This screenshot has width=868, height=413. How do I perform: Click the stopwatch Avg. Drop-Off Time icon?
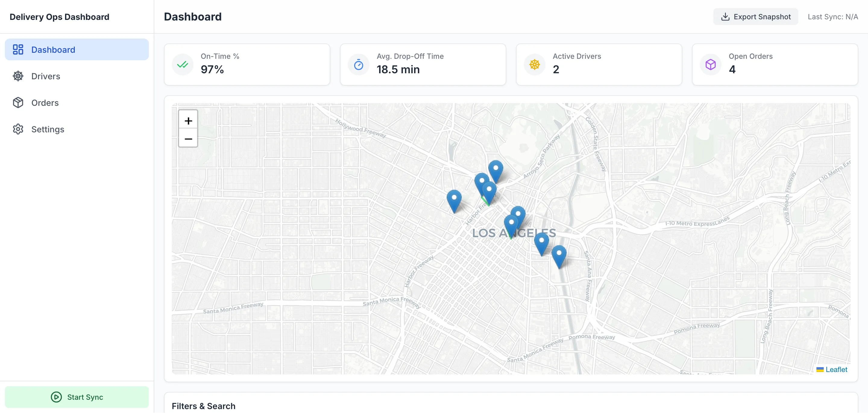(359, 65)
